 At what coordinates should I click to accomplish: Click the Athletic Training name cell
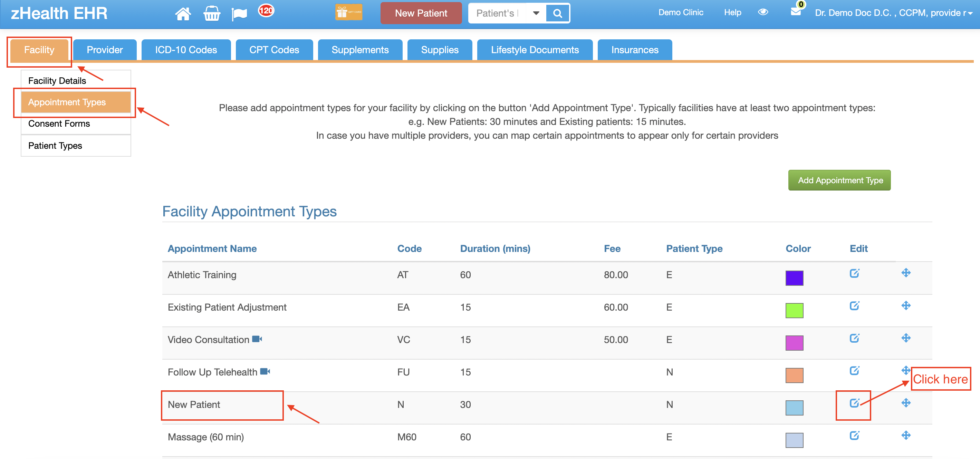(202, 275)
